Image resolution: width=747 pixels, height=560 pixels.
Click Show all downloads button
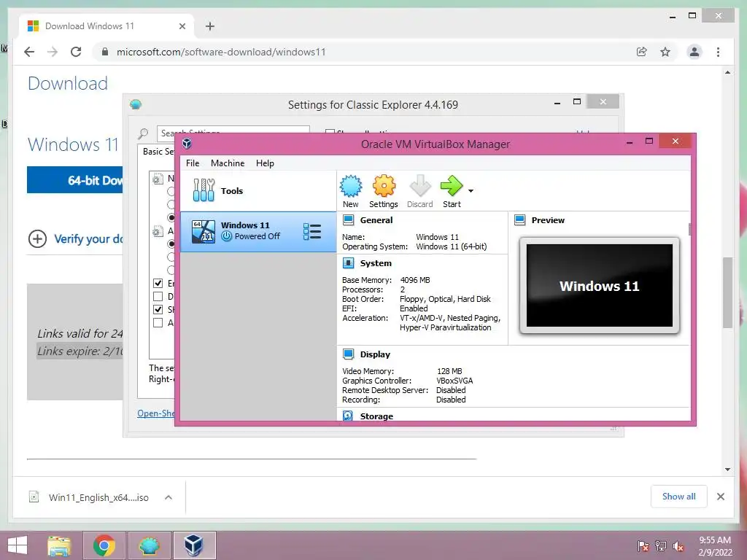click(x=678, y=497)
